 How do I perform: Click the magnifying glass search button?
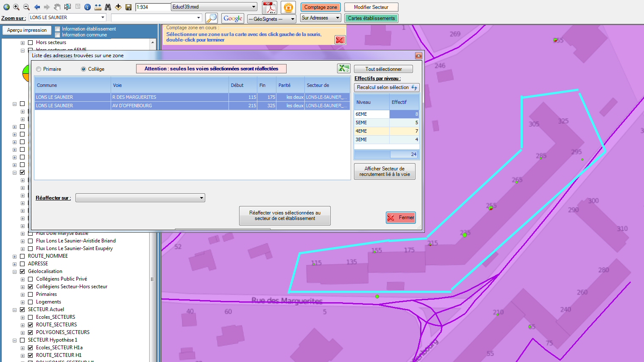tap(211, 18)
